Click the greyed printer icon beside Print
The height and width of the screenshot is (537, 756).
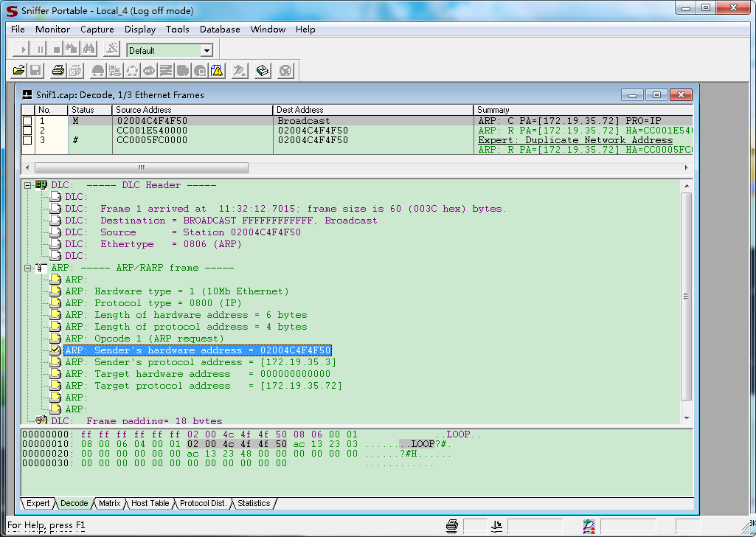tap(75, 71)
